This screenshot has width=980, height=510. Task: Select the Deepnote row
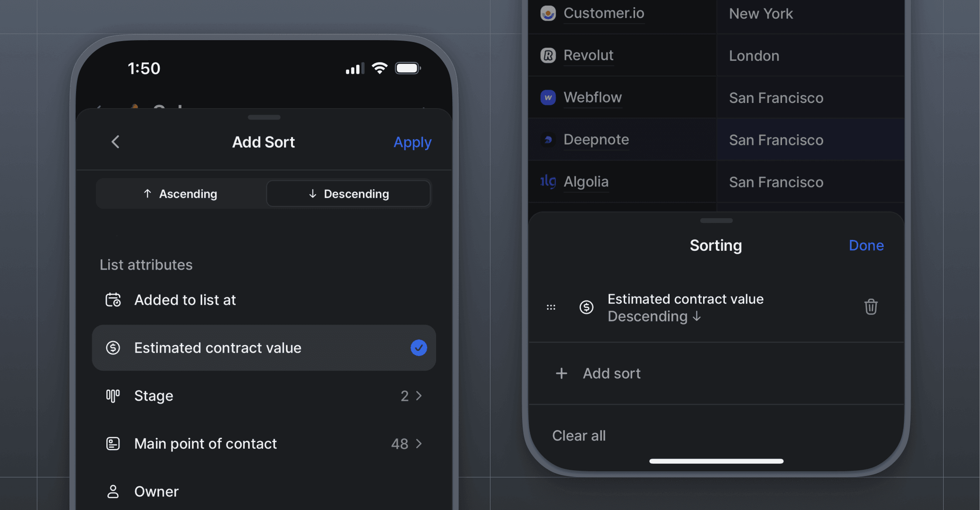click(596, 139)
